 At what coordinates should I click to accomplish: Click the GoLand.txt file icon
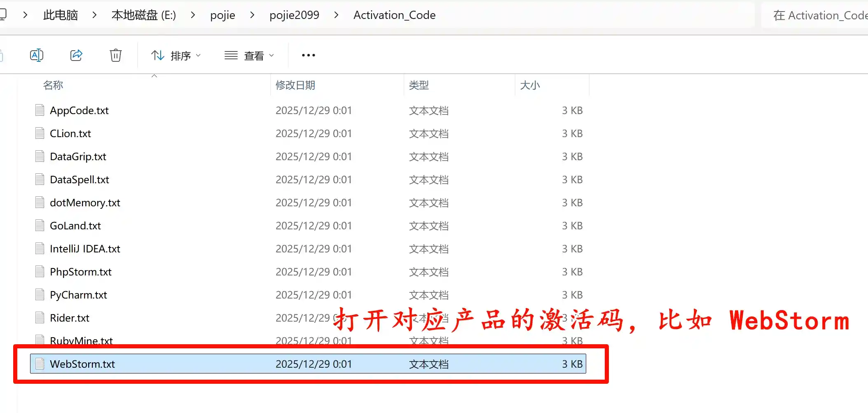[x=40, y=226]
